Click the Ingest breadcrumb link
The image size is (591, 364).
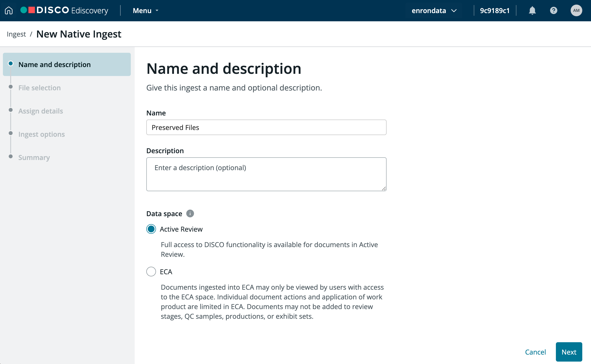coord(16,34)
